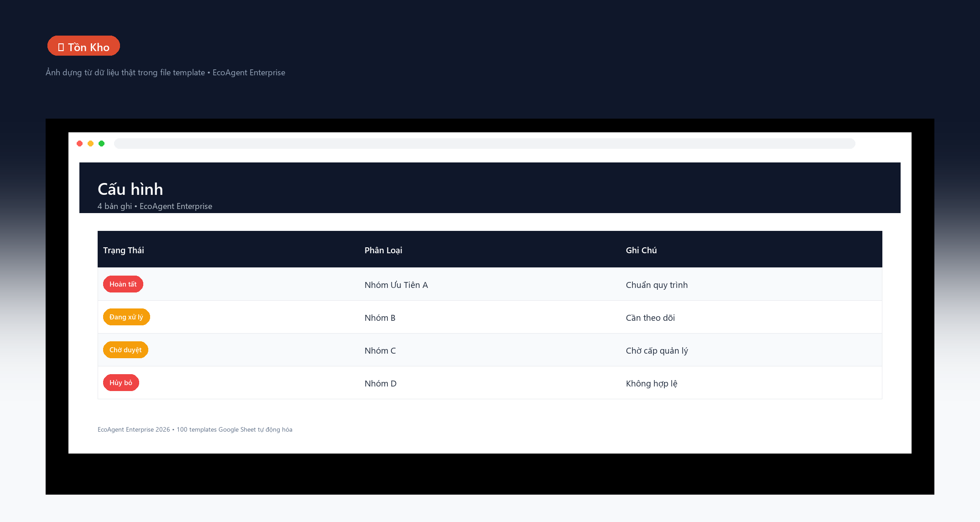Image resolution: width=980 pixels, height=522 pixels.
Task: Click the 'Cần theo dõi' note
Action: coord(651,318)
